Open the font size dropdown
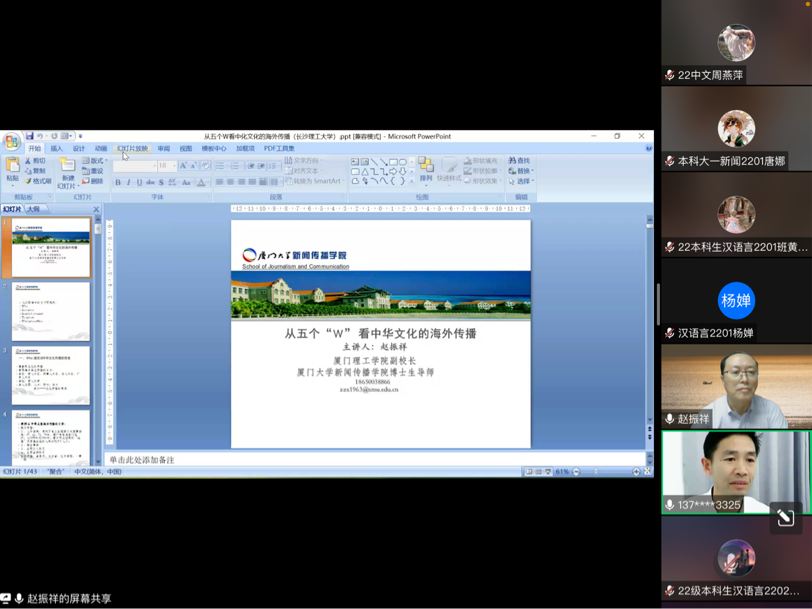The image size is (812, 609). tap(168, 166)
